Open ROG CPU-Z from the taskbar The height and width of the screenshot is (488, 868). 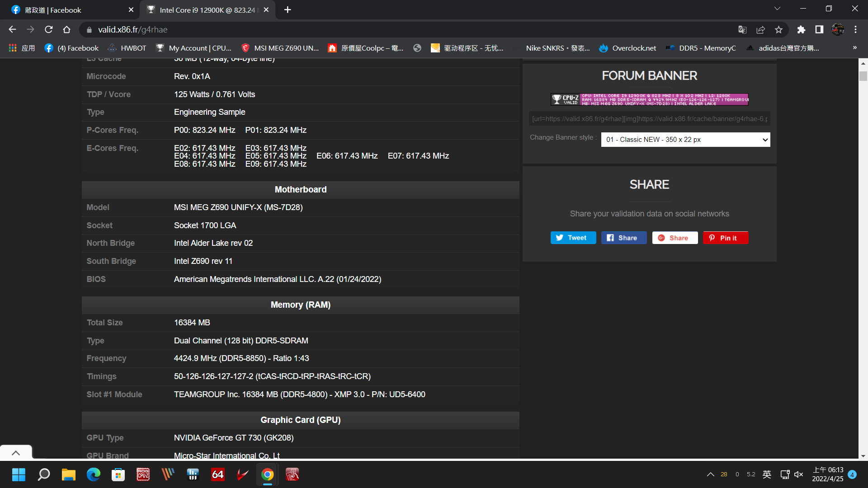point(143,474)
